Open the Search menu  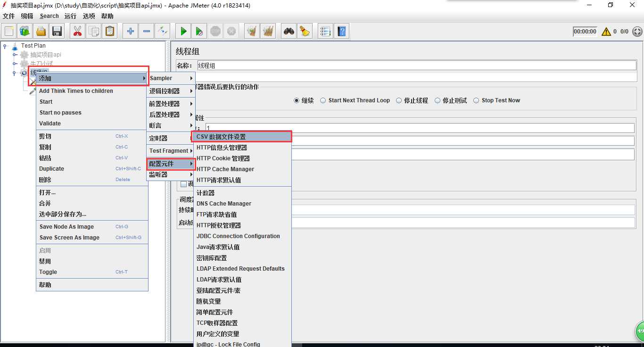click(x=49, y=16)
